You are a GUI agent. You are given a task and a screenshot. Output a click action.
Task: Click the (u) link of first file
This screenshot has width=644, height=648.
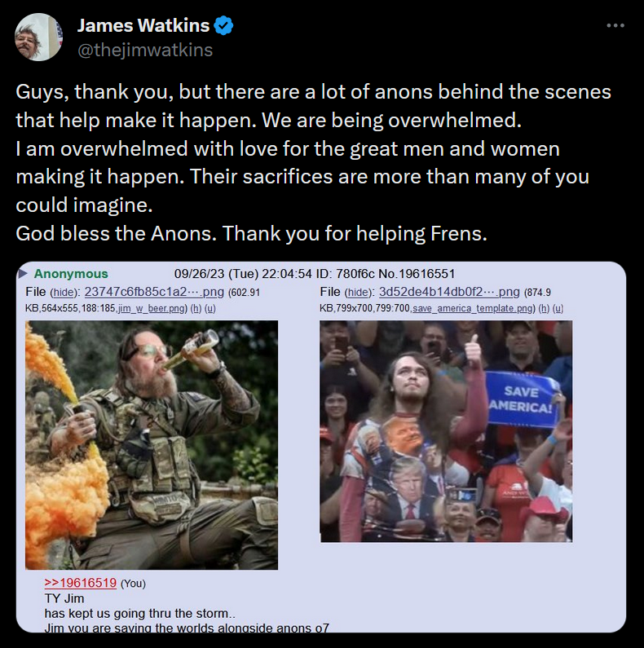point(210,308)
